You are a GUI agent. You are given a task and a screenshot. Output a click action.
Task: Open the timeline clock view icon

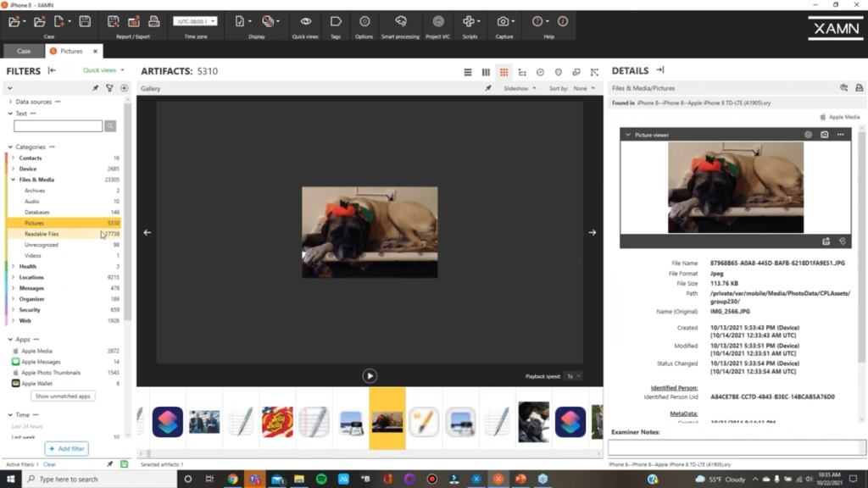540,72
